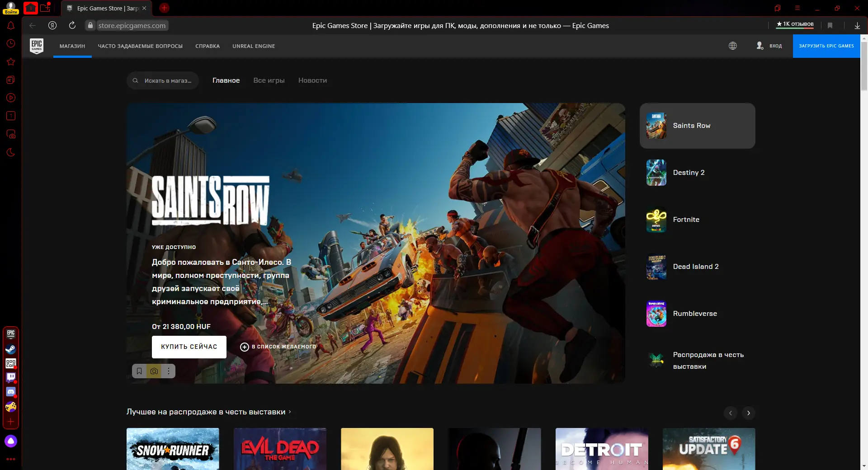Reload the page with the refresh icon

click(x=72, y=25)
